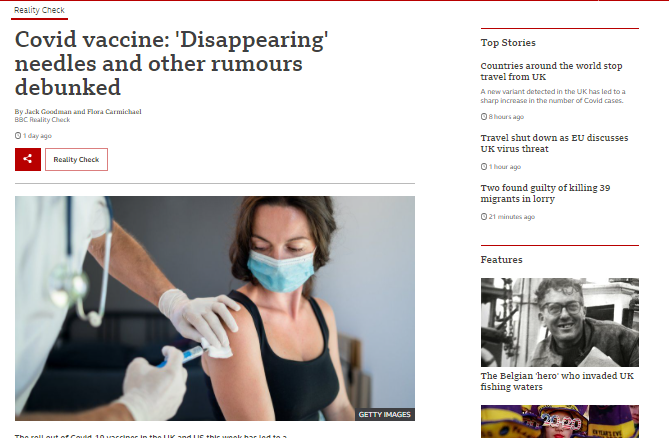Click the clock icon next to '21 minutes ago'

(484, 217)
